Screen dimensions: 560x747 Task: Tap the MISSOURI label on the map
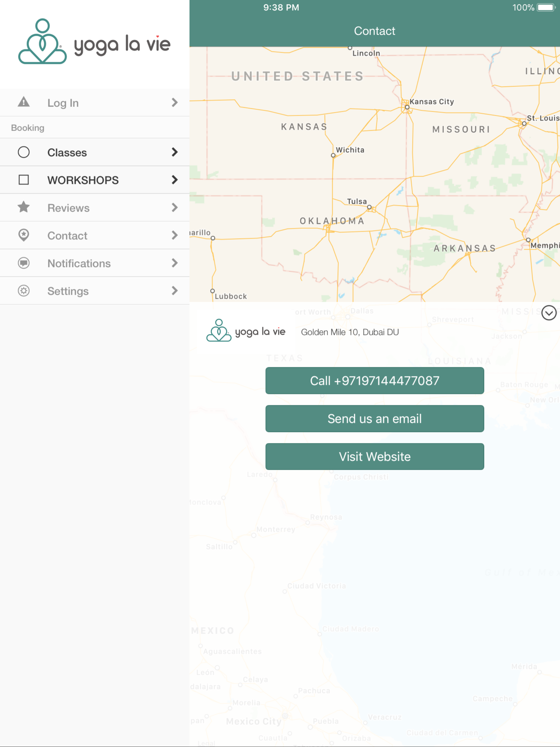(x=461, y=130)
